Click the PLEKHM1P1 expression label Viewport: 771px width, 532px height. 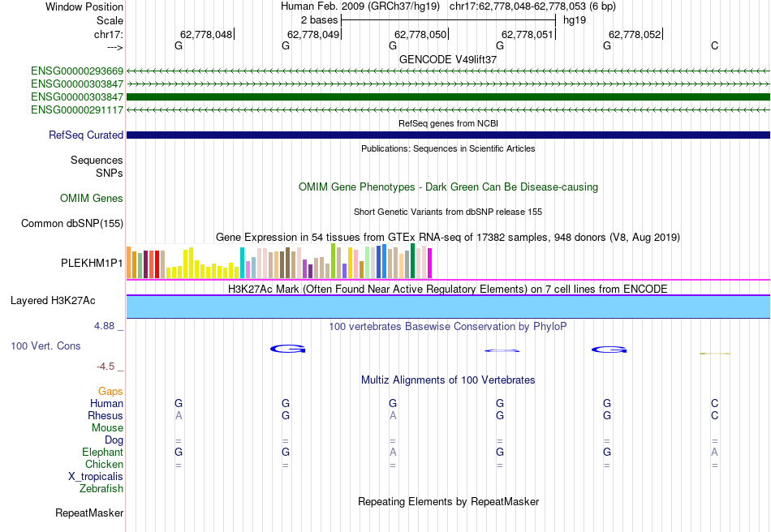coord(92,264)
